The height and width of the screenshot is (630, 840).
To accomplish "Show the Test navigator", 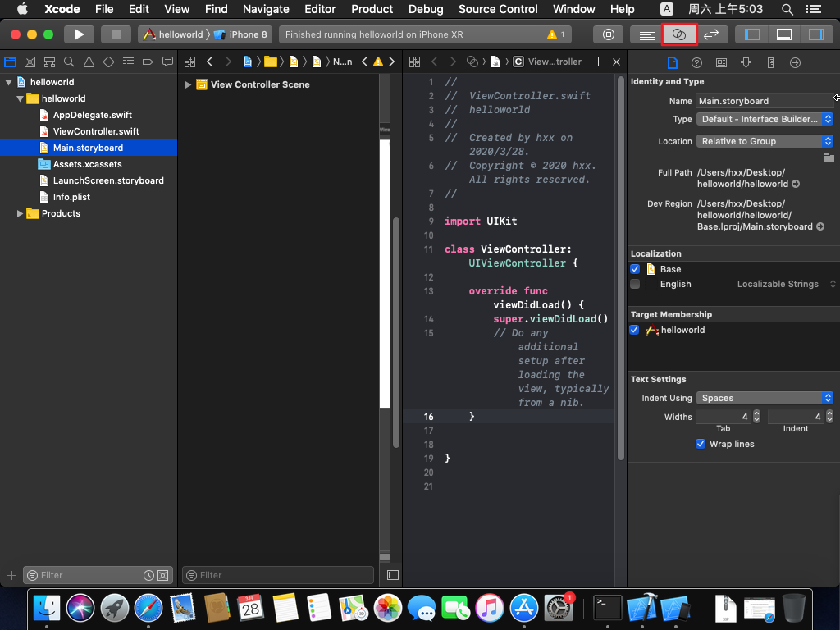I will pos(109,62).
